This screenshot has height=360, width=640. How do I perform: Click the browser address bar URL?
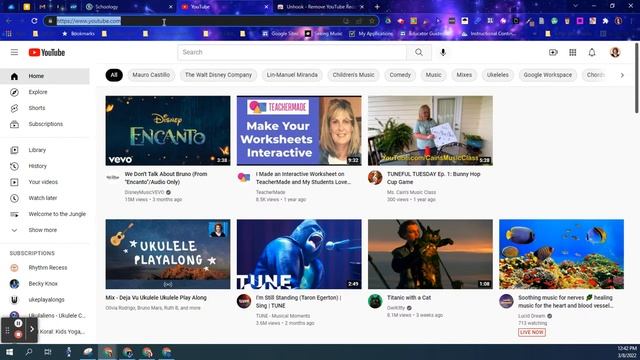tap(89, 21)
